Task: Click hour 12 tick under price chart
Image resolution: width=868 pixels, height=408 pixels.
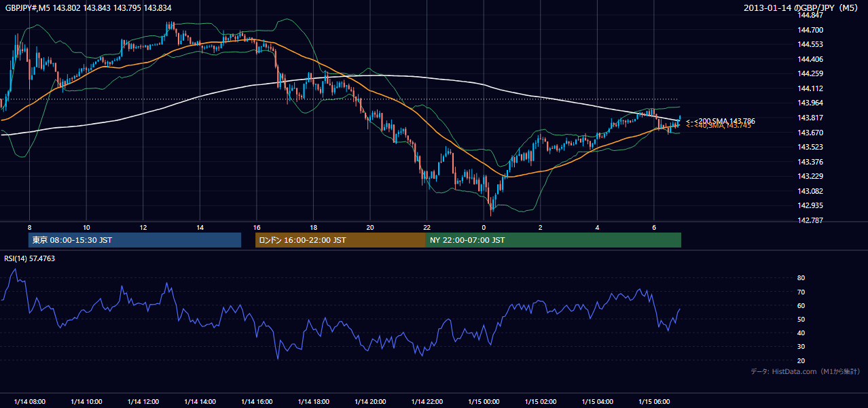Action: pos(143,227)
